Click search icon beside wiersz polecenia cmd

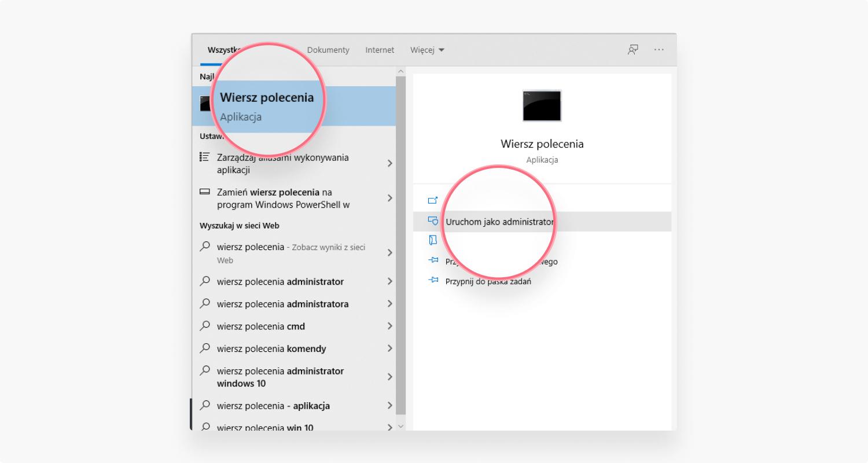tap(204, 326)
